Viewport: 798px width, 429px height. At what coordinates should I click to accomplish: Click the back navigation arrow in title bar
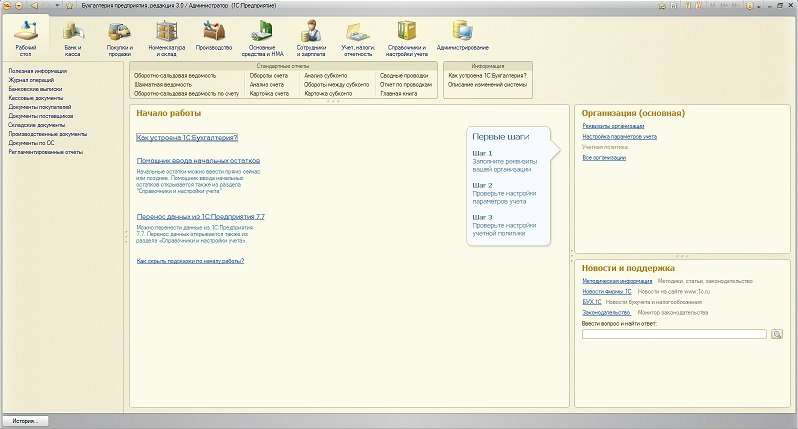pos(34,6)
